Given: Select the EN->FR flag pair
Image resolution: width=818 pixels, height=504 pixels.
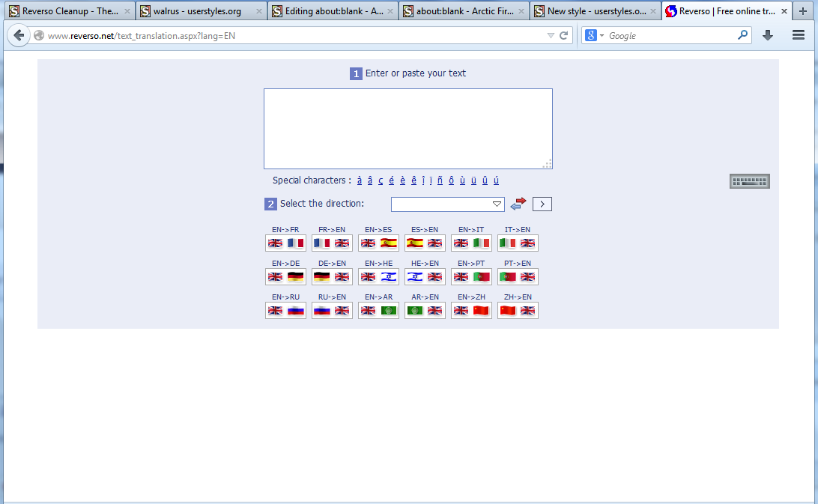Looking at the screenshot, I should (x=285, y=243).
